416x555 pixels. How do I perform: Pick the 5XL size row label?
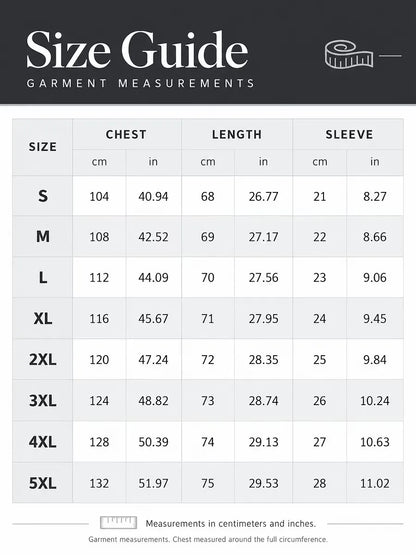(x=42, y=483)
